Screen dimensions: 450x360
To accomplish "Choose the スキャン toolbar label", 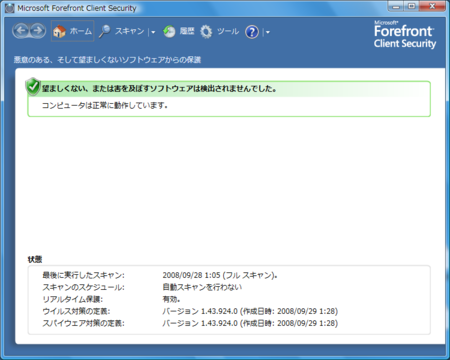I will tap(129, 31).
